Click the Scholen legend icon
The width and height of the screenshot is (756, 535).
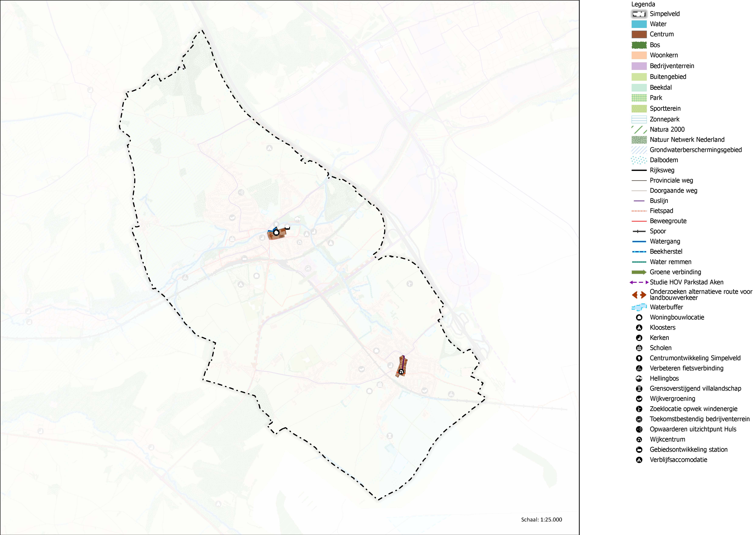click(639, 348)
